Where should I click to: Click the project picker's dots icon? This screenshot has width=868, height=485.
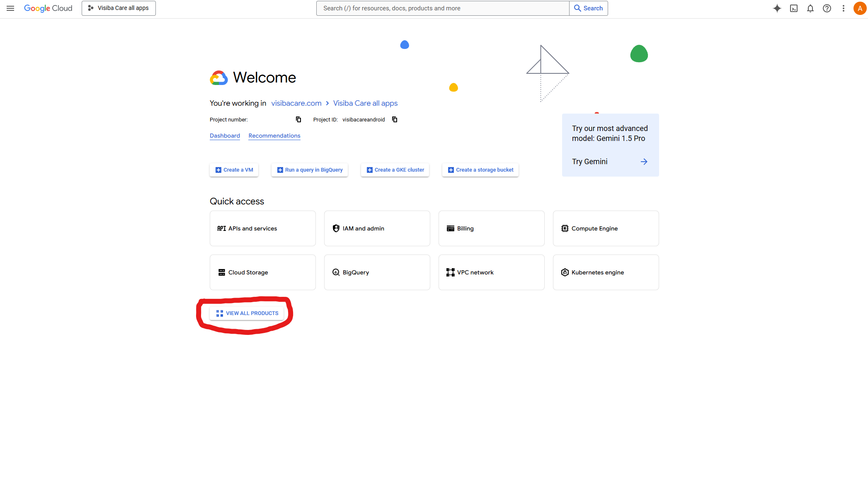(x=91, y=8)
